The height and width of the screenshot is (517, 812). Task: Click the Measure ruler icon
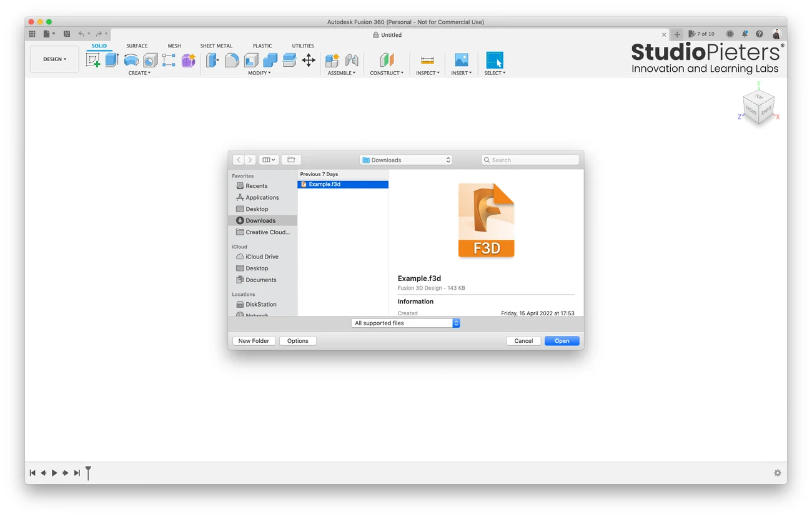(x=427, y=60)
